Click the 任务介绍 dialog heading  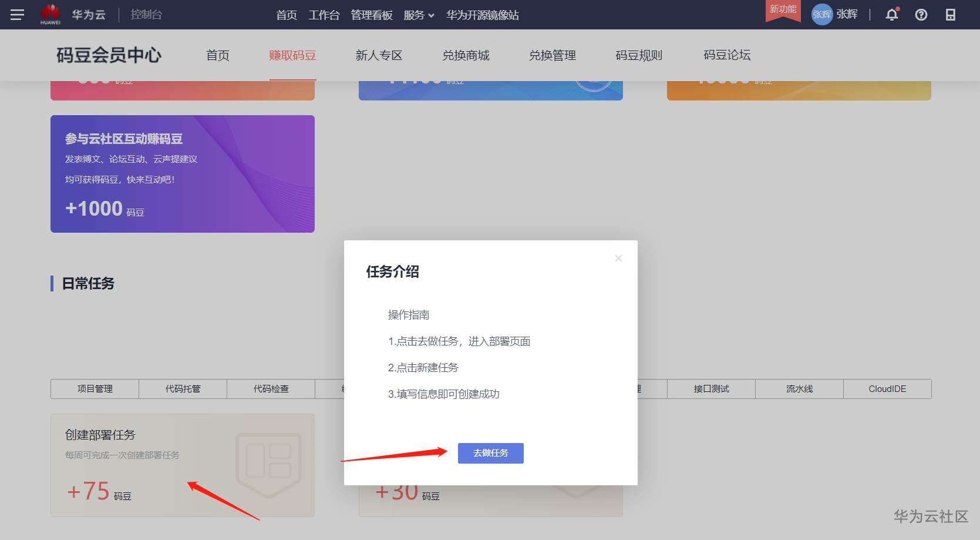393,271
